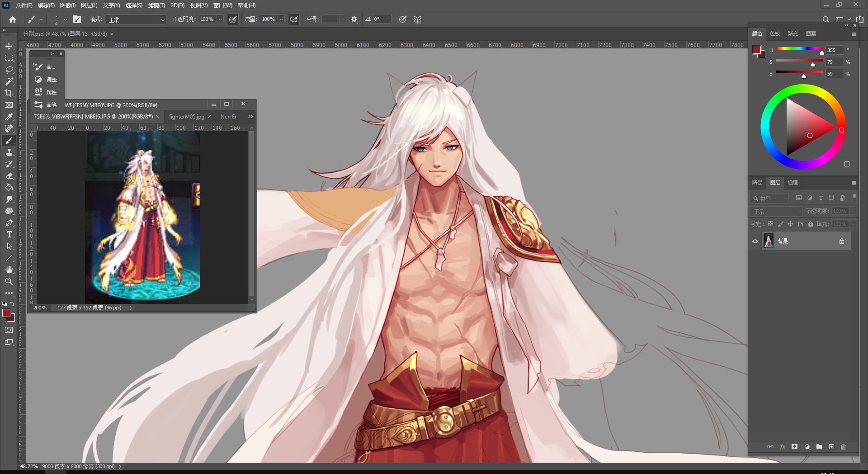Select the Pen tool
This screenshot has height=474, width=868.
pyautogui.click(x=9, y=223)
